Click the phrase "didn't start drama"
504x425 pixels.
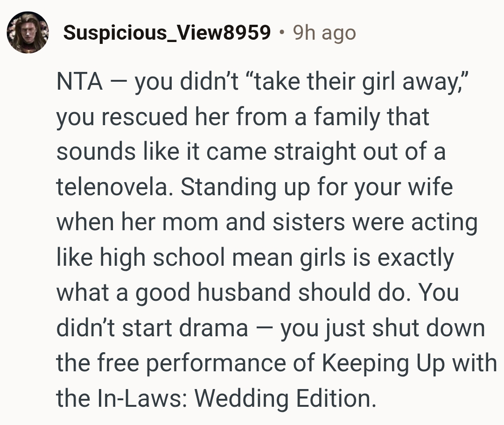coord(152,328)
